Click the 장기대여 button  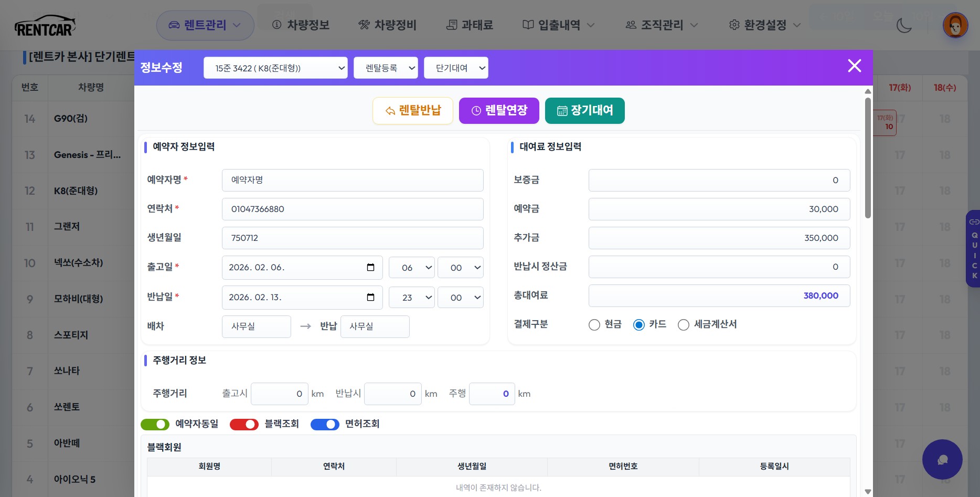click(584, 111)
